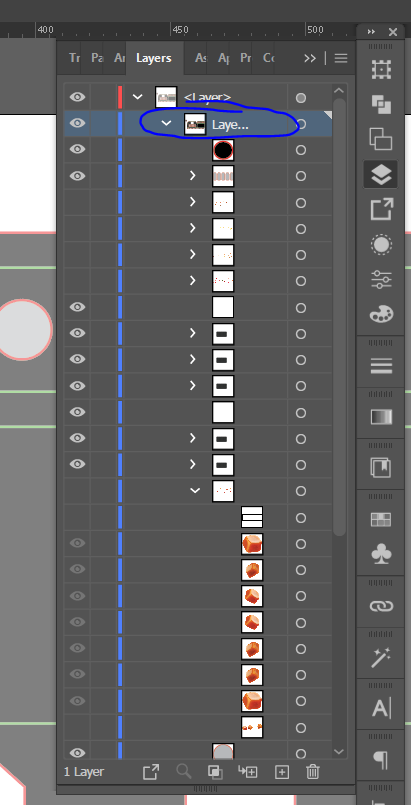Viewport: 411px width, 805px height.
Task: Select the striped pattern thumbnail
Action: point(223,176)
